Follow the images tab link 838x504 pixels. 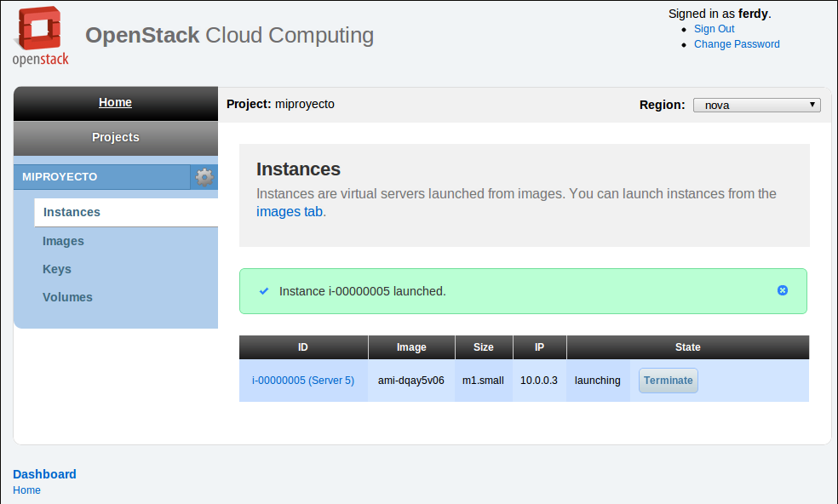(x=290, y=212)
